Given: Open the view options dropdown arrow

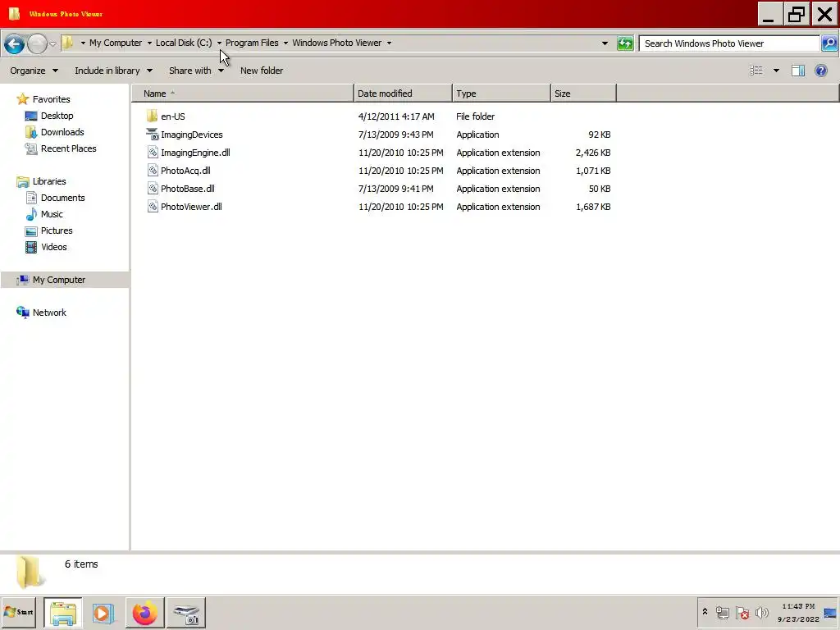Looking at the screenshot, I should pos(776,71).
